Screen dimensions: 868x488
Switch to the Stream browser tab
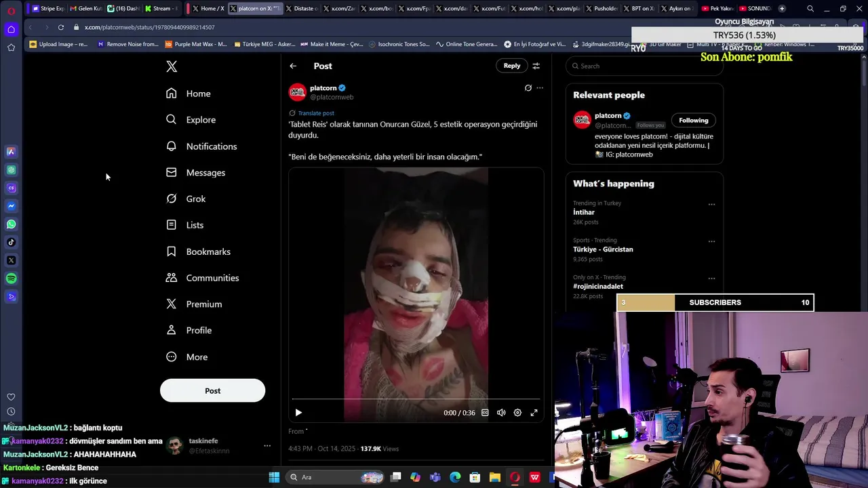click(161, 8)
